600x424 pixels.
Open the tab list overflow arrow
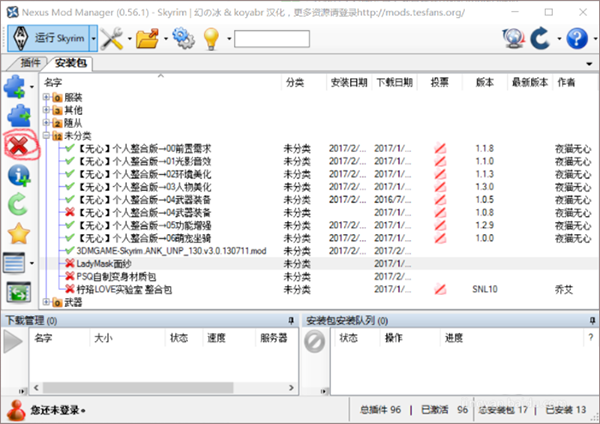[589, 64]
